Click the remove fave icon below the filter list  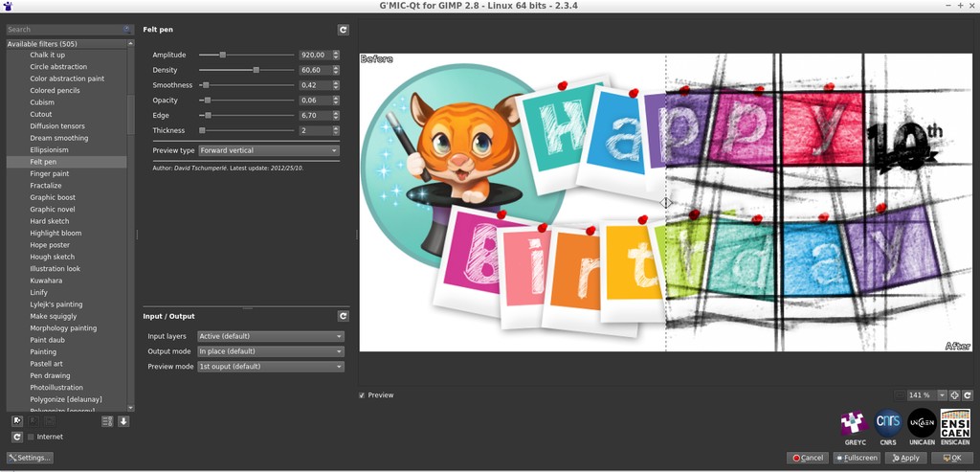click(x=33, y=421)
